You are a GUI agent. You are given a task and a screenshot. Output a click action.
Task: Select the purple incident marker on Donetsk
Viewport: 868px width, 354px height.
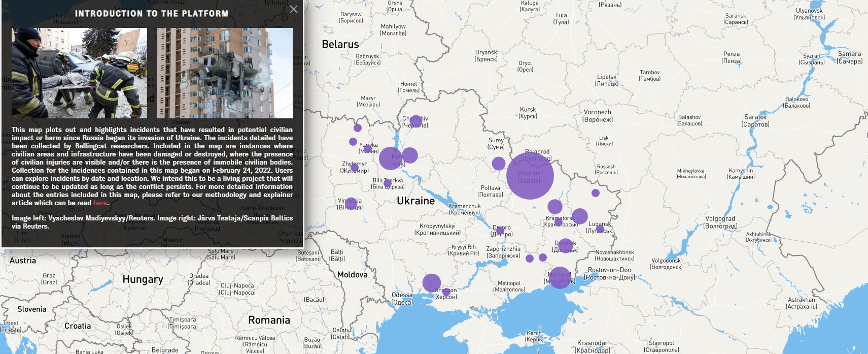pos(565,246)
